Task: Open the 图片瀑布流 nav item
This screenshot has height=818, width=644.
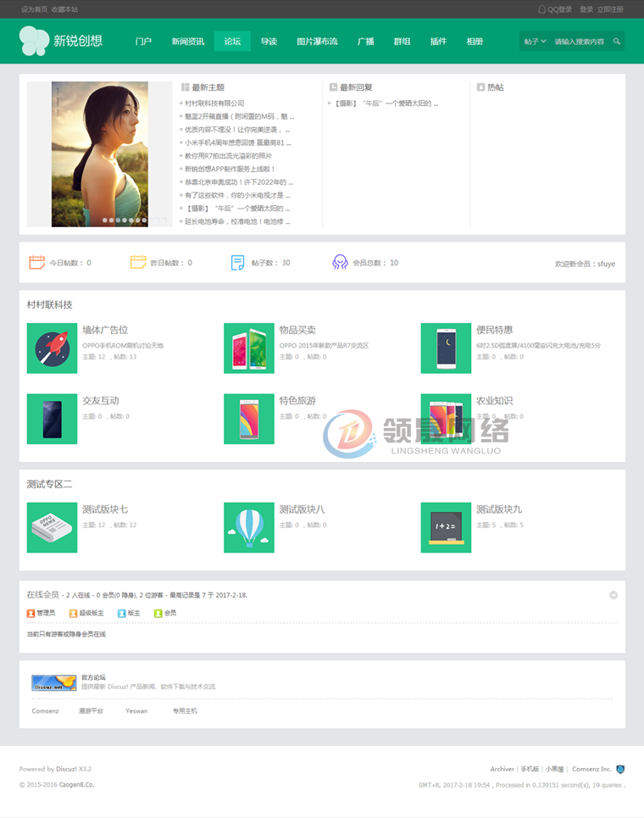Action: coord(317,42)
